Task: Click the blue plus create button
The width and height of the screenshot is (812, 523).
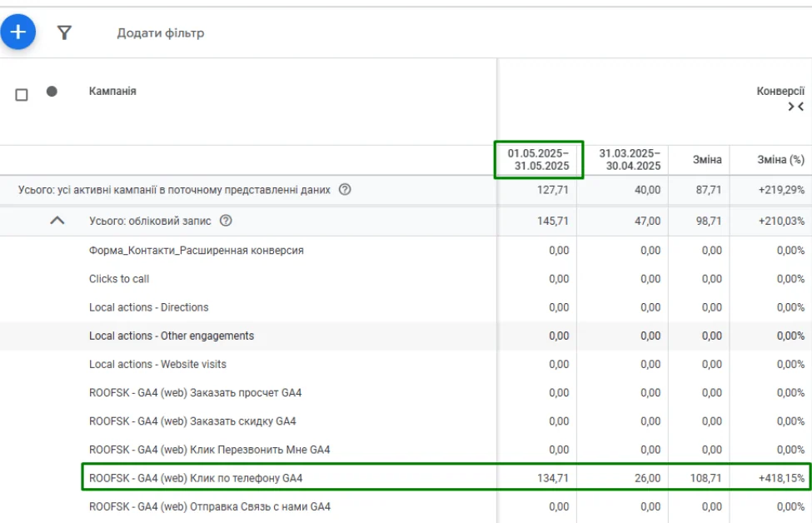Action: [x=18, y=32]
